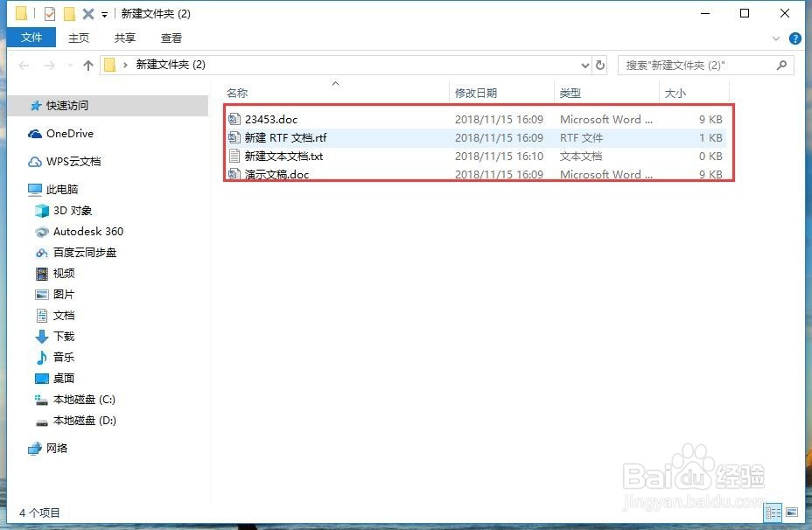Open the 文件 menu tab
Viewport: 812px width, 530px height.
click(x=31, y=38)
